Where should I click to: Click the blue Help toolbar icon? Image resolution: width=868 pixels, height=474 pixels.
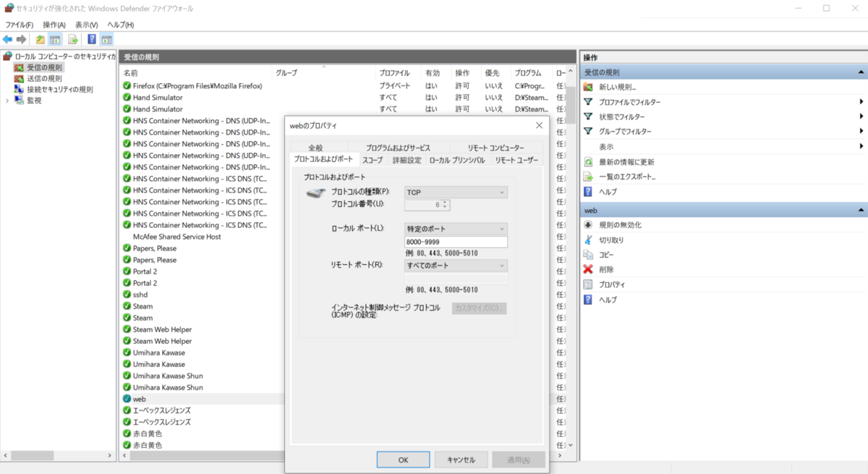92,39
